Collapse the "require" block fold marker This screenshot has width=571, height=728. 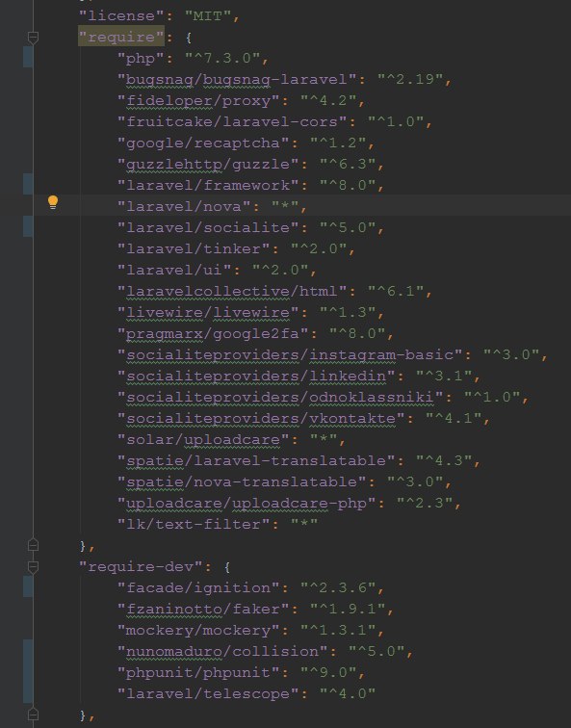point(33,38)
